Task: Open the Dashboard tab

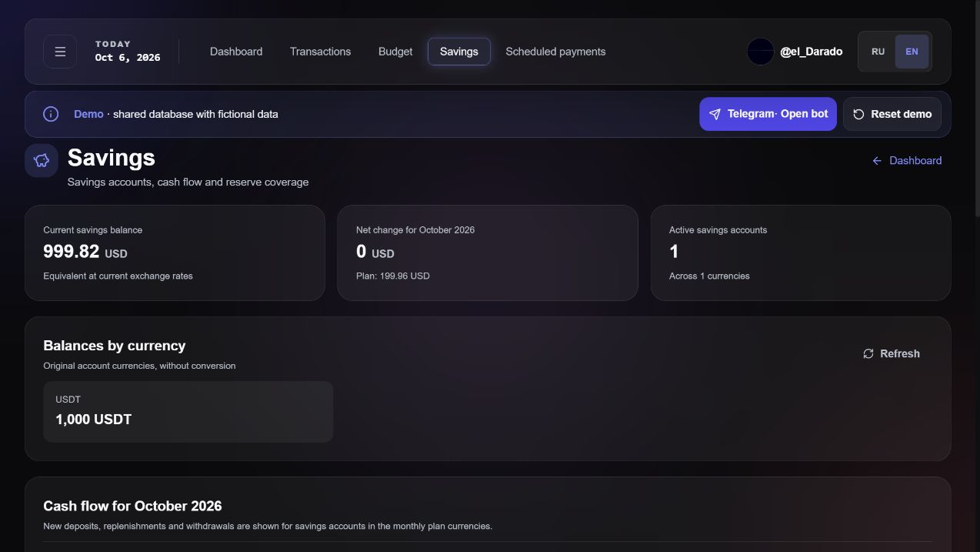Action: (x=236, y=52)
